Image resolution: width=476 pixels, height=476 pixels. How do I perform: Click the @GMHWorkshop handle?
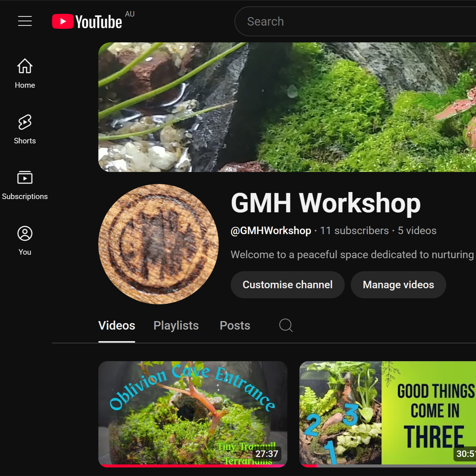(271, 231)
